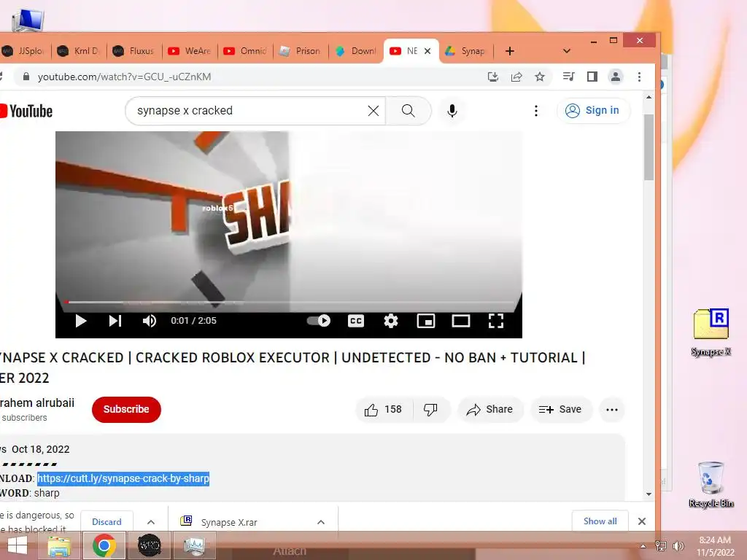Image resolution: width=747 pixels, height=560 pixels.
Task: Open the system volume tray icon
Action: [x=678, y=545]
